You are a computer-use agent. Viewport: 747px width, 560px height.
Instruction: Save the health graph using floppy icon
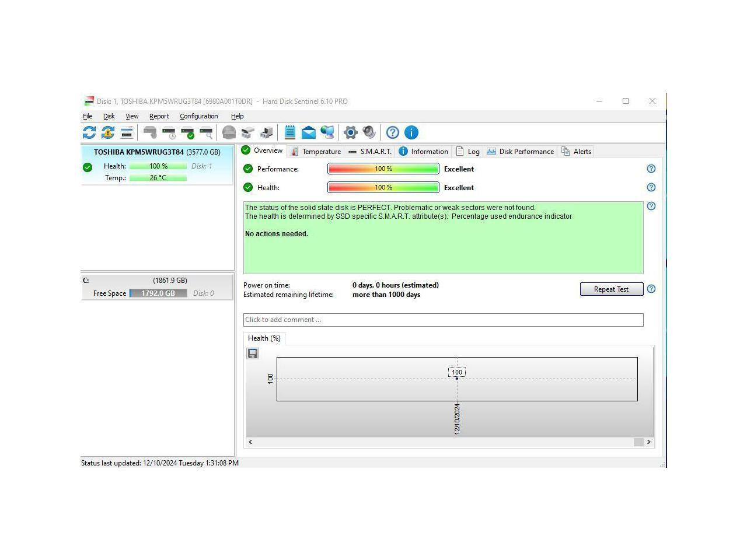(x=253, y=353)
